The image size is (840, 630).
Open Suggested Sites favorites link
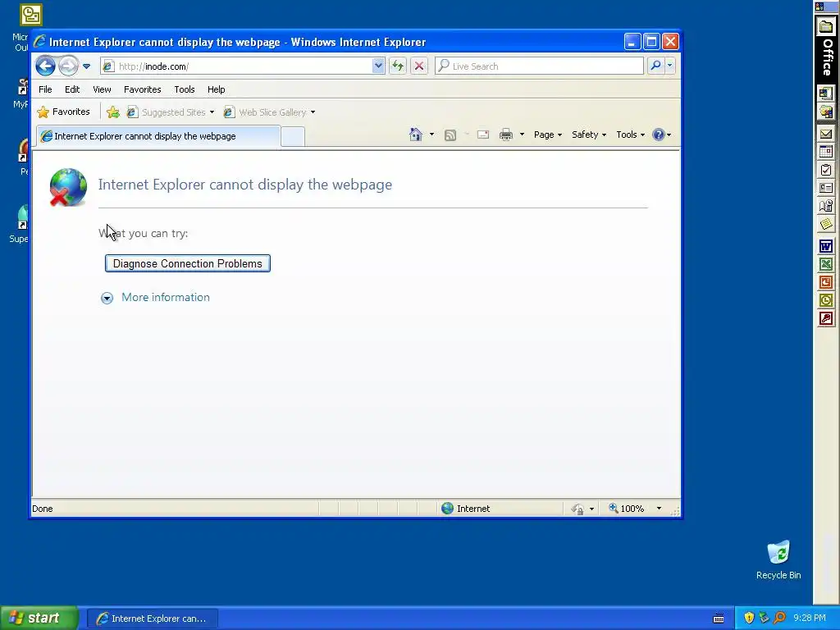[171, 112]
